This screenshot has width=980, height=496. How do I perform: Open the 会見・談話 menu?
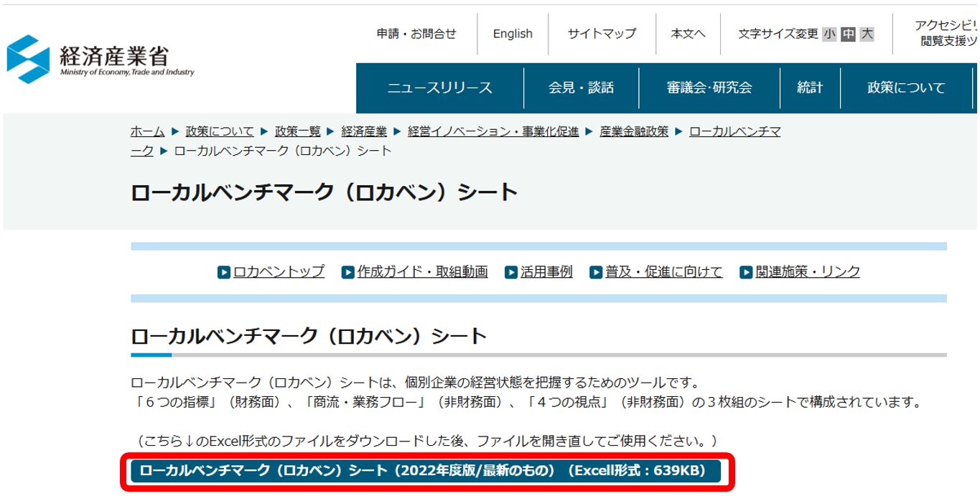(x=581, y=88)
